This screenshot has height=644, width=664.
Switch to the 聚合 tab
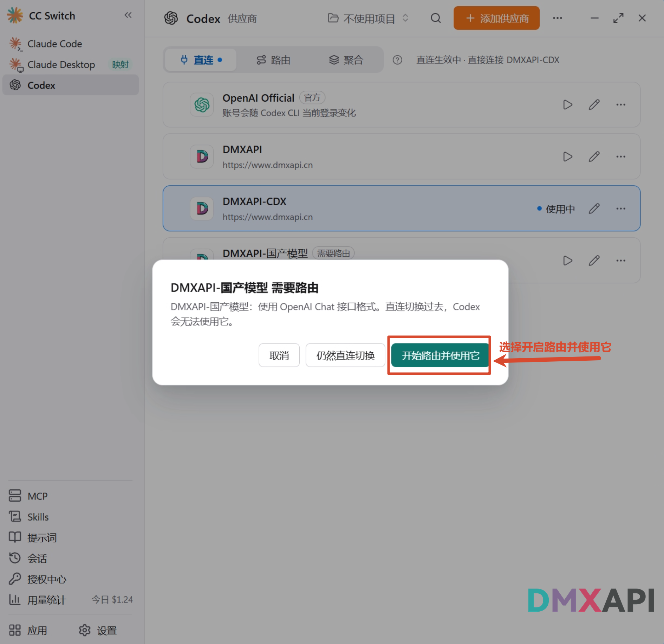tap(346, 60)
